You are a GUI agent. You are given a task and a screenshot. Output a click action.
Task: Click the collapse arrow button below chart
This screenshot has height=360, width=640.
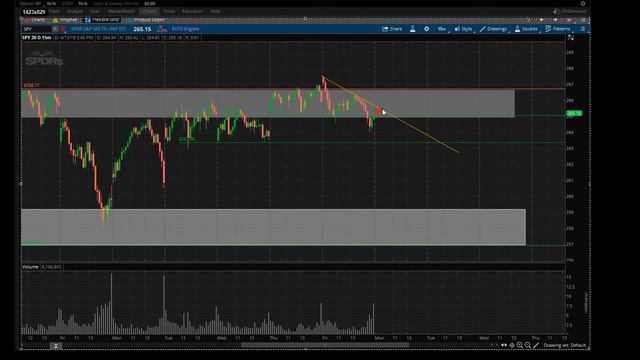(56, 346)
